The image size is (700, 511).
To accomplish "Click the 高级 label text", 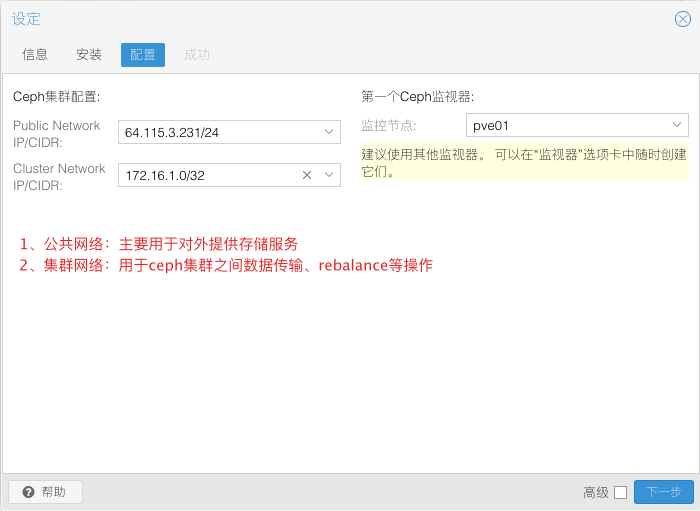I will (596, 492).
